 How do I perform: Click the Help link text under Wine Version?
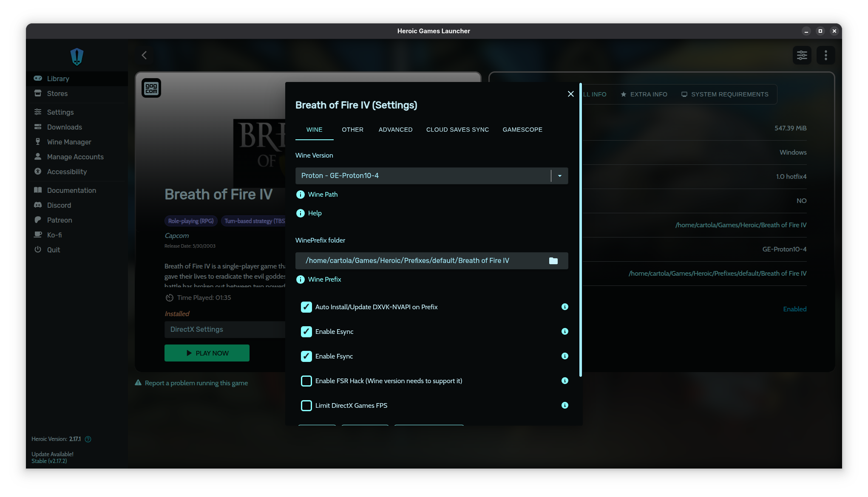315,213
